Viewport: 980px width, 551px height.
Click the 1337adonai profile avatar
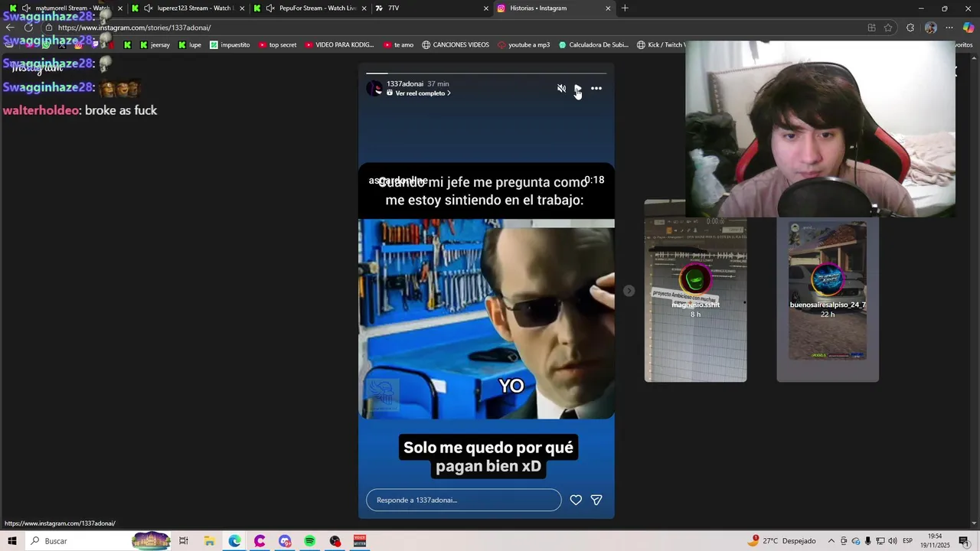coord(374,88)
